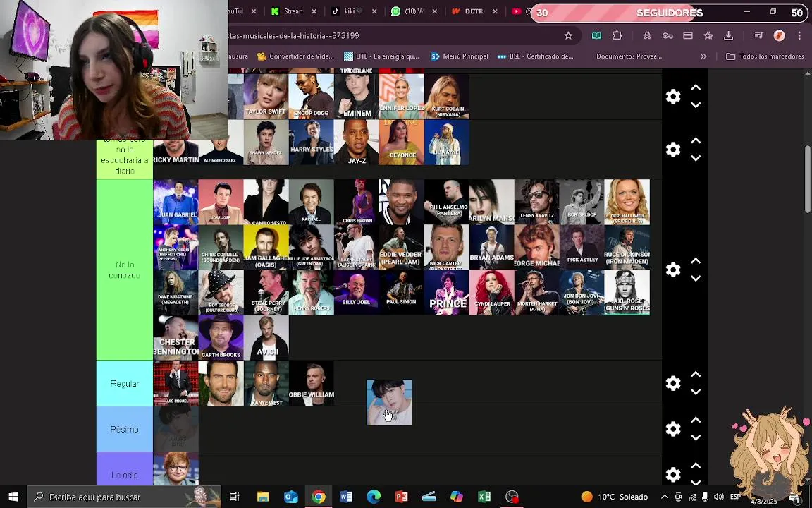The height and width of the screenshot is (508, 812).
Task: Open the Chrome extensions puzzle icon
Action: (x=617, y=35)
